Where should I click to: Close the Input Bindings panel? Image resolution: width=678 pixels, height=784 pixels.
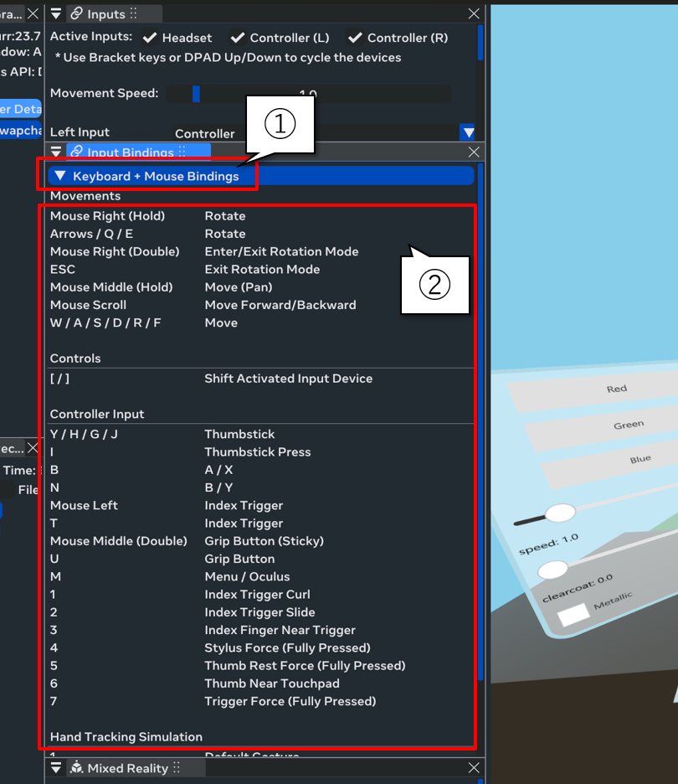(474, 152)
